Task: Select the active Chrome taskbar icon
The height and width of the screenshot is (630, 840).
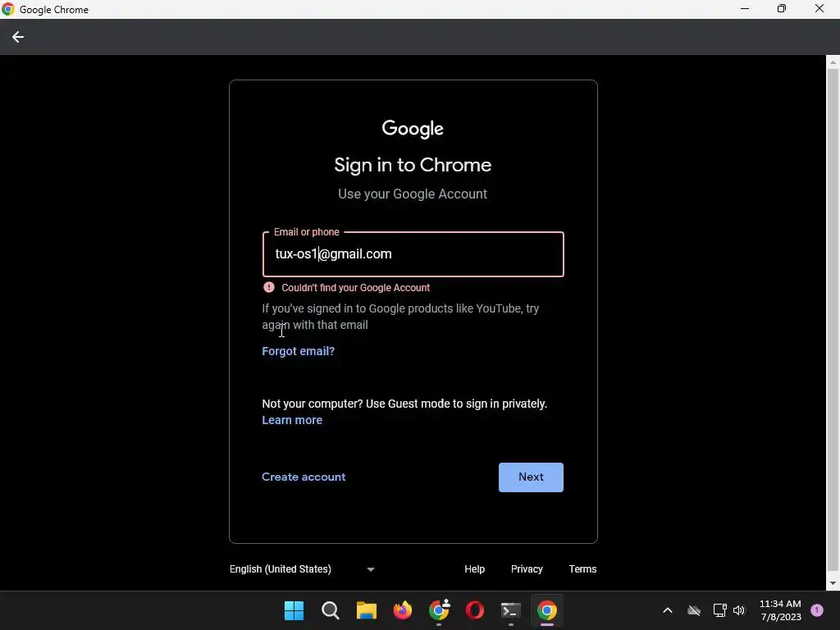Action: 547,610
